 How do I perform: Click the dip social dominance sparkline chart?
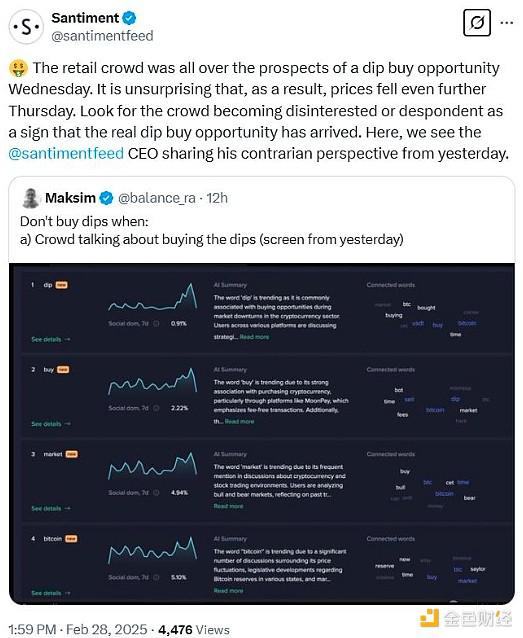[x=153, y=298]
